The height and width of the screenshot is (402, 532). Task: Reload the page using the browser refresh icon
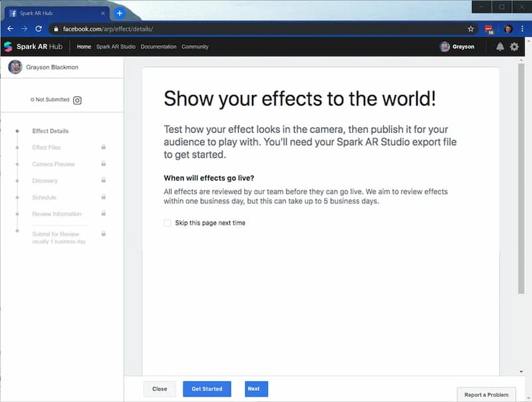[39, 29]
